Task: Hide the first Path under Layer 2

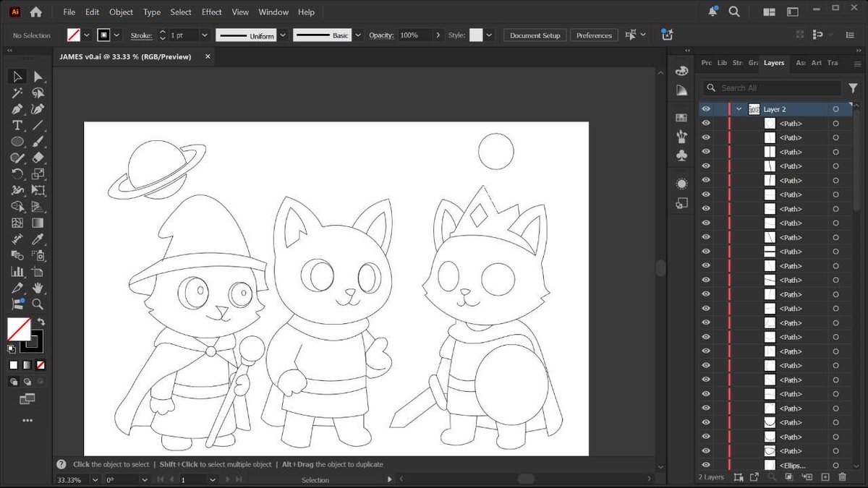Action: [706, 124]
